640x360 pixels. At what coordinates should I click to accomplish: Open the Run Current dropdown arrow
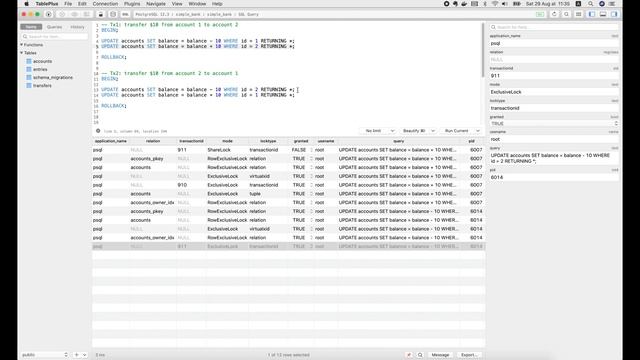pos(478,131)
